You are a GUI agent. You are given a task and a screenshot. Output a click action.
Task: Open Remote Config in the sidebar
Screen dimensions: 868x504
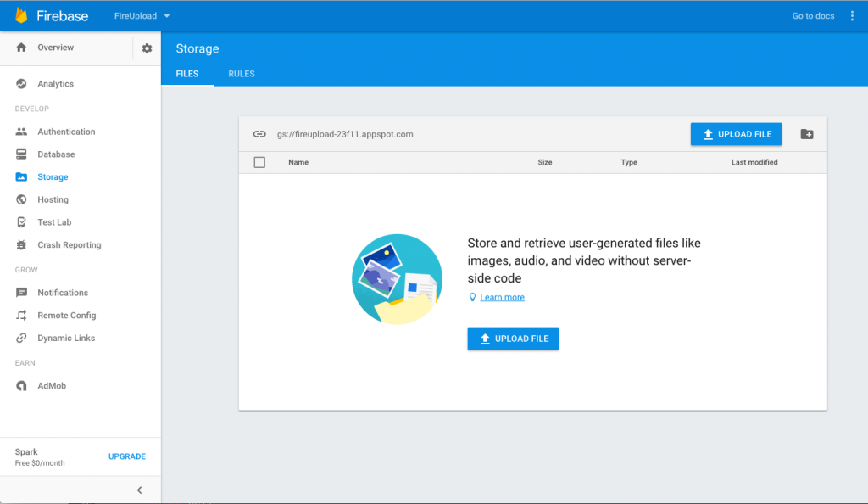point(66,315)
